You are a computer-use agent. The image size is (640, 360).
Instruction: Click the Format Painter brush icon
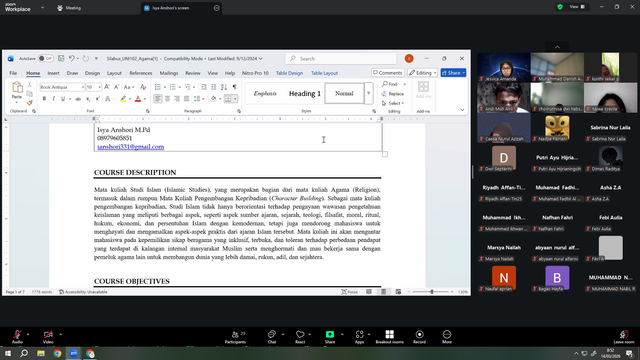click(29, 102)
